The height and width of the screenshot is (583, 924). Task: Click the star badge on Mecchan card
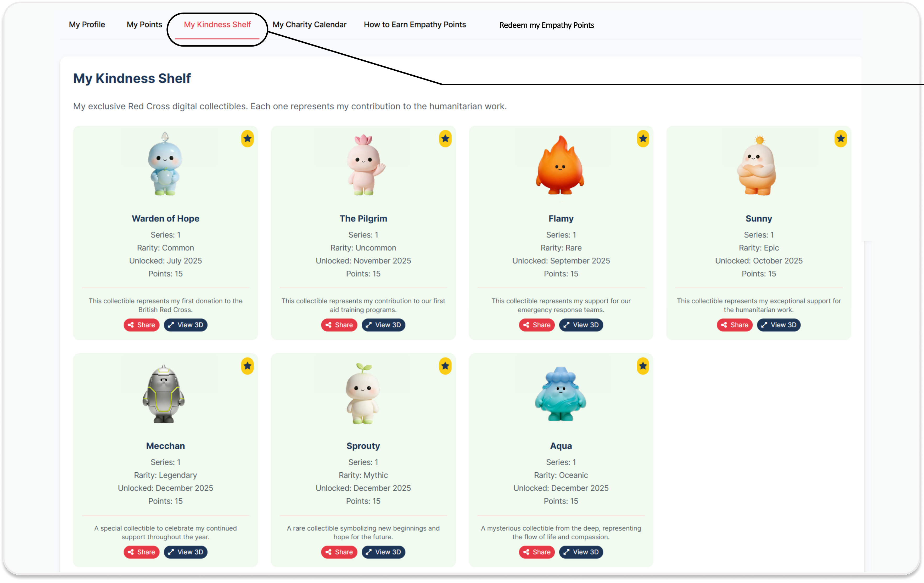(x=248, y=366)
